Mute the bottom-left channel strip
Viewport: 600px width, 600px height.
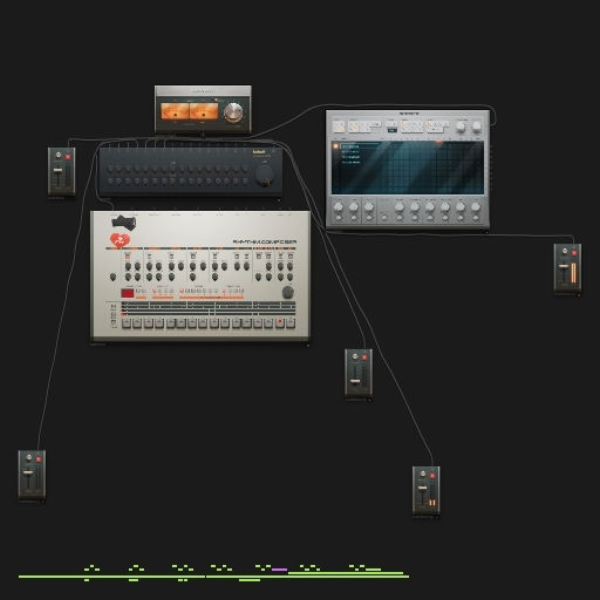click(38, 459)
